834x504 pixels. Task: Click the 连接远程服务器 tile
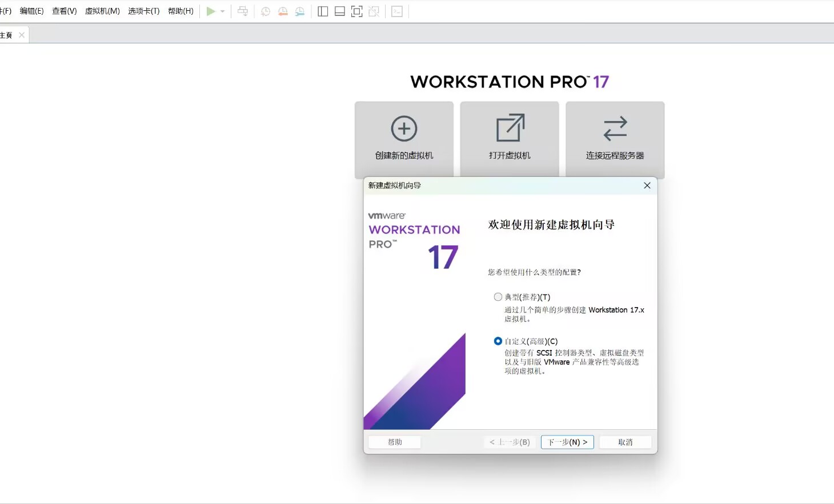click(x=615, y=140)
